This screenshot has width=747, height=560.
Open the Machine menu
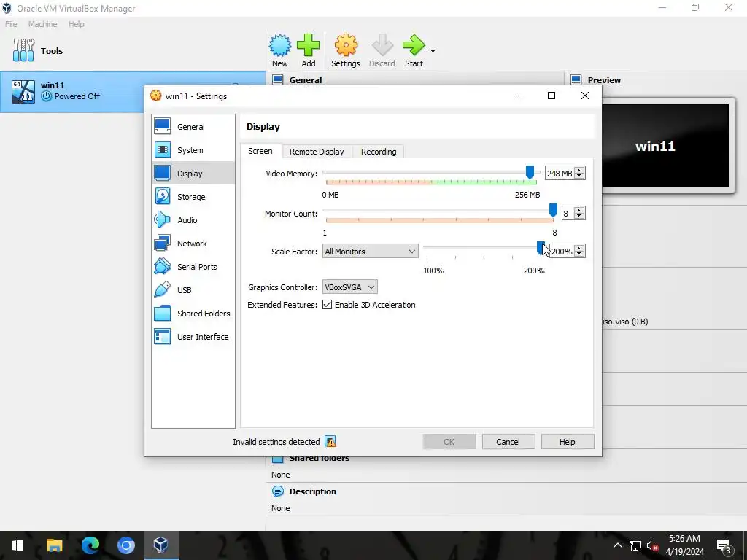[42, 24]
